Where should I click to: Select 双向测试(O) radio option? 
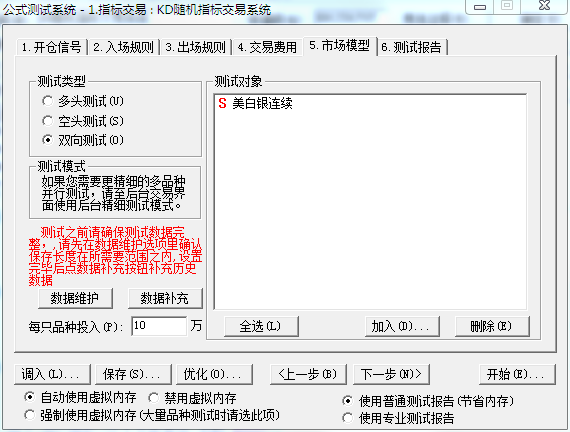[83, 140]
